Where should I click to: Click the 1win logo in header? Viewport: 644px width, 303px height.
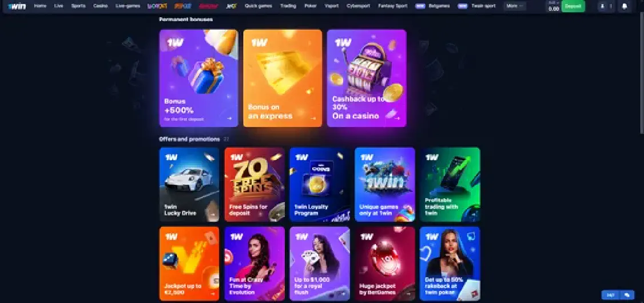[x=17, y=6]
